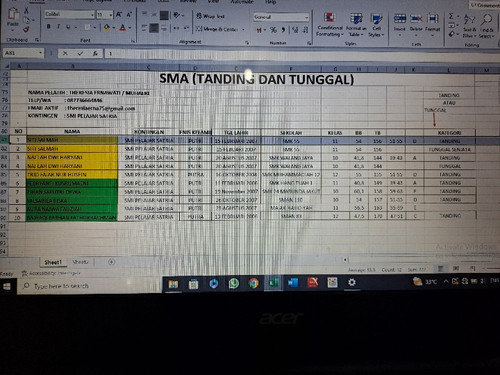Select the Format Painter brush
Screen dimensions: 500x375
tap(26, 30)
